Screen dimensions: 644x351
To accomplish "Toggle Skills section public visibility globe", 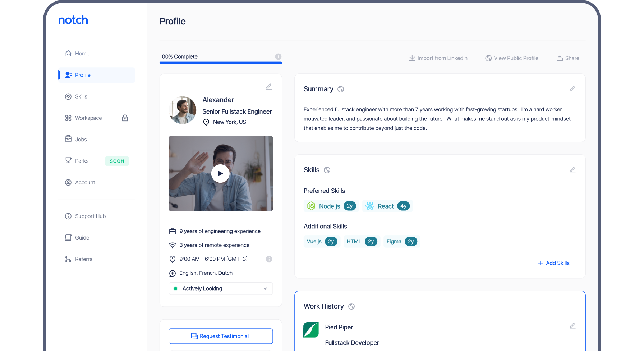I will click(327, 170).
